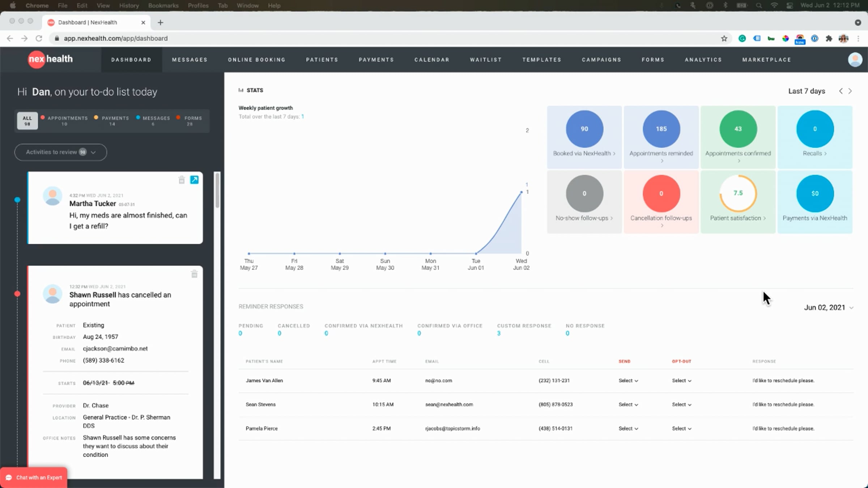Viewport: 868px width, 488px height.
Task: Open a new browser tab
Action: 161,22
